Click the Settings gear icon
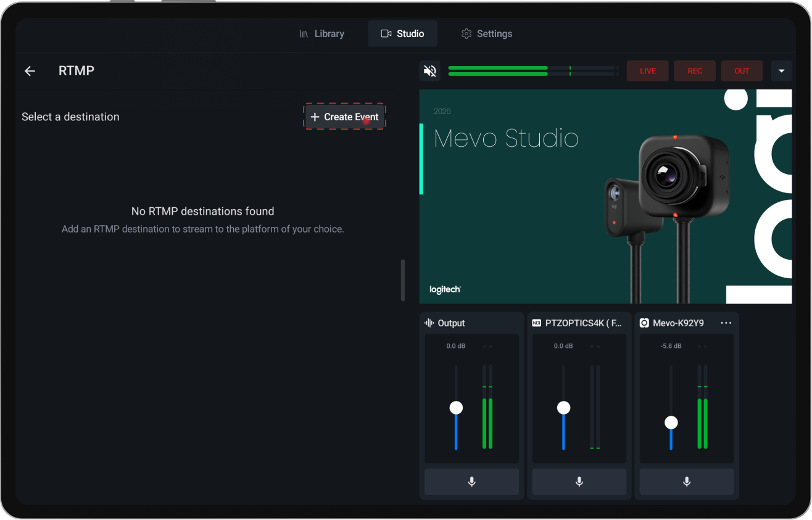Viewport: 812px width, 520px height. 466,33
